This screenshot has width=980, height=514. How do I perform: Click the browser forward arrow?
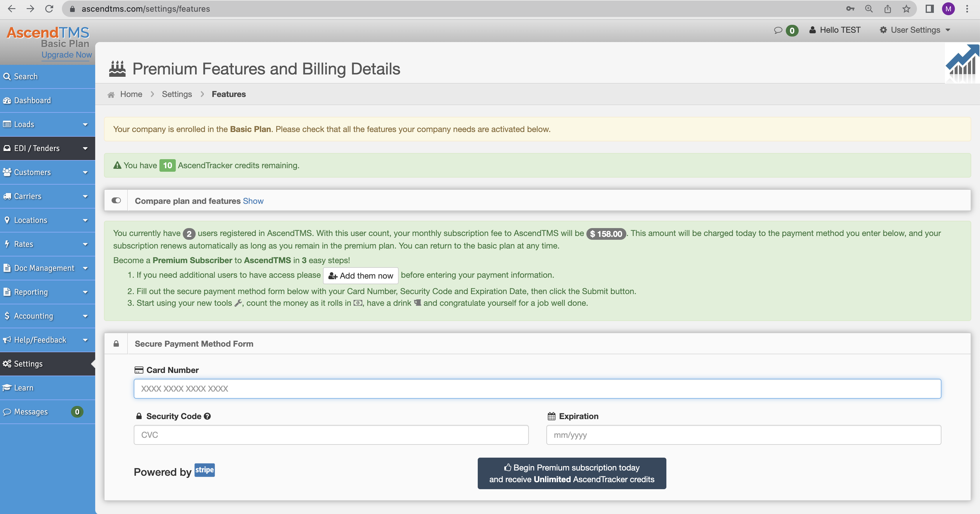pos(30,9)
